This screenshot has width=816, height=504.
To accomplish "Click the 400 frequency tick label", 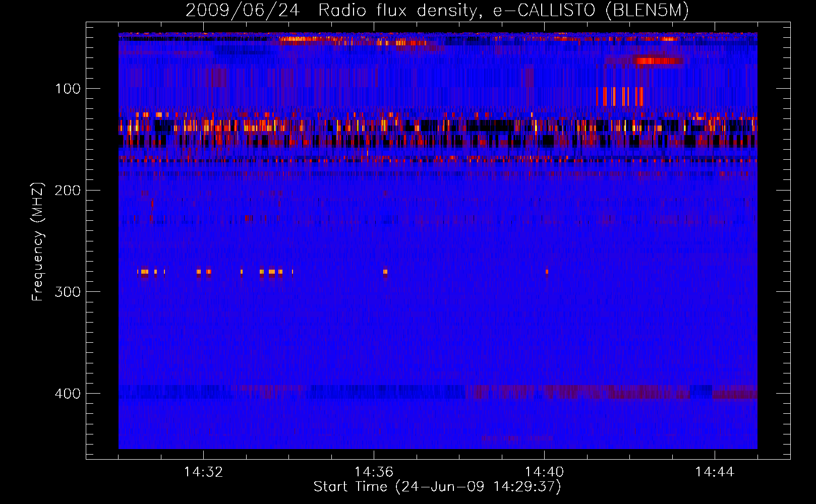I will pos(68,394).
